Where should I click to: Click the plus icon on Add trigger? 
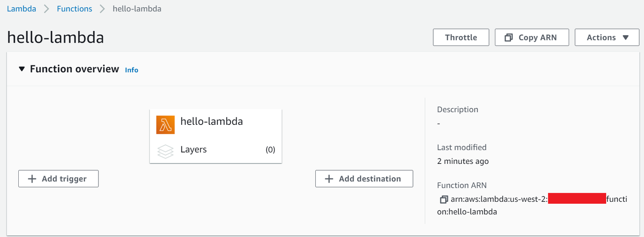point(32,179)
